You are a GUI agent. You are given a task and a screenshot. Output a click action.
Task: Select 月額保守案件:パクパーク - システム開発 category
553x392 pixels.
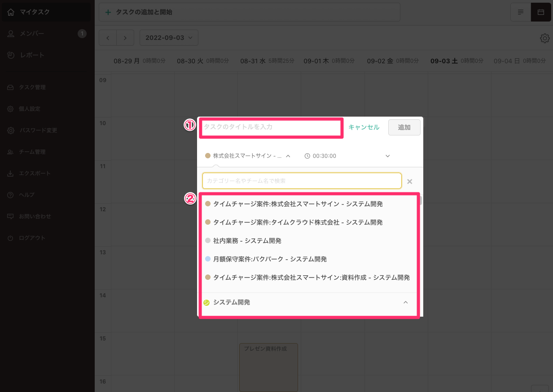(269, 259)
